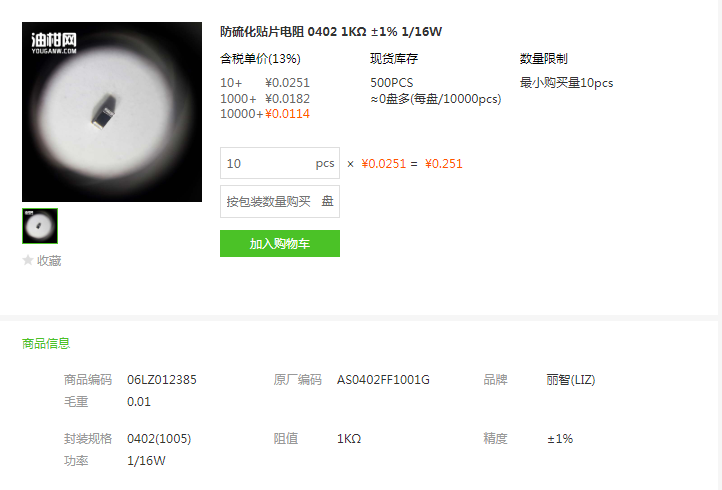Click the minimum order 最小购买量10pcs text
This screenshot has height=490, width=722.
point(566,83)
